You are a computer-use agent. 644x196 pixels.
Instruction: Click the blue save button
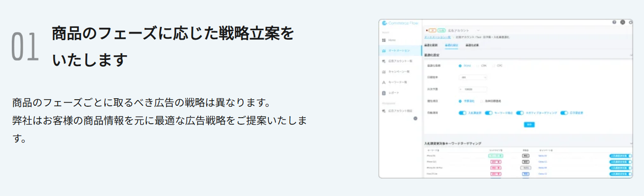[529, 124]
